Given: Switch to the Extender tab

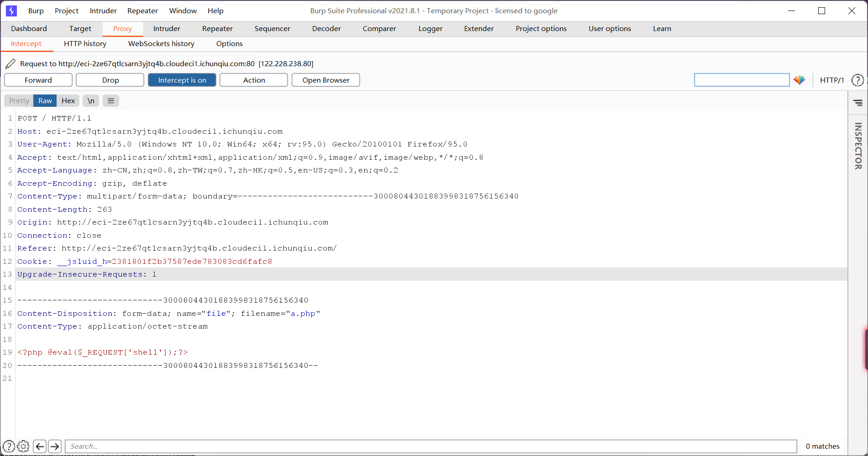Looking at the screenshot, I should coord(479,28).
